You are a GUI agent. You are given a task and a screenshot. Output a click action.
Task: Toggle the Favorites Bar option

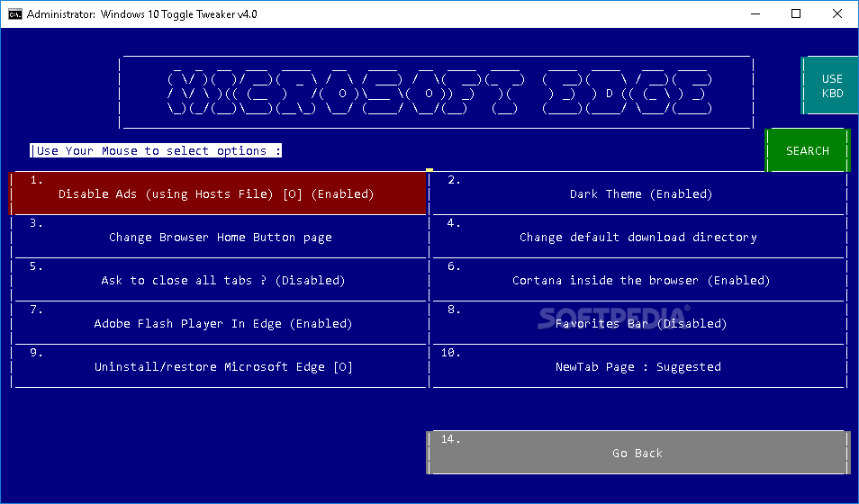[x=638, y=323]
